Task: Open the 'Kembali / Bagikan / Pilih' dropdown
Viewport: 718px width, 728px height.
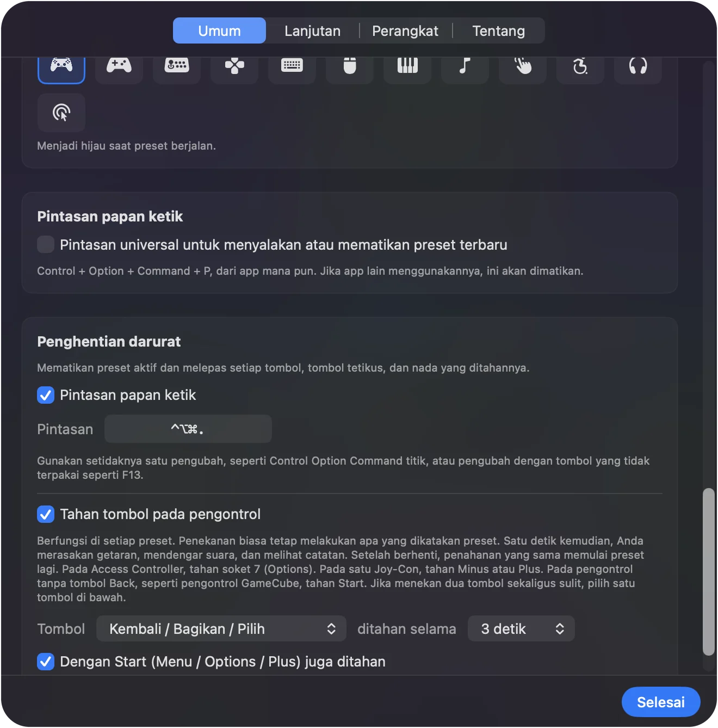Action: pos(221,629)
